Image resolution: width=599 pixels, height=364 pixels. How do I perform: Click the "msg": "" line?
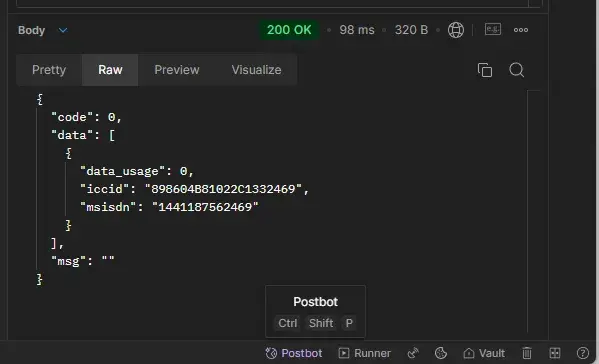83,261
